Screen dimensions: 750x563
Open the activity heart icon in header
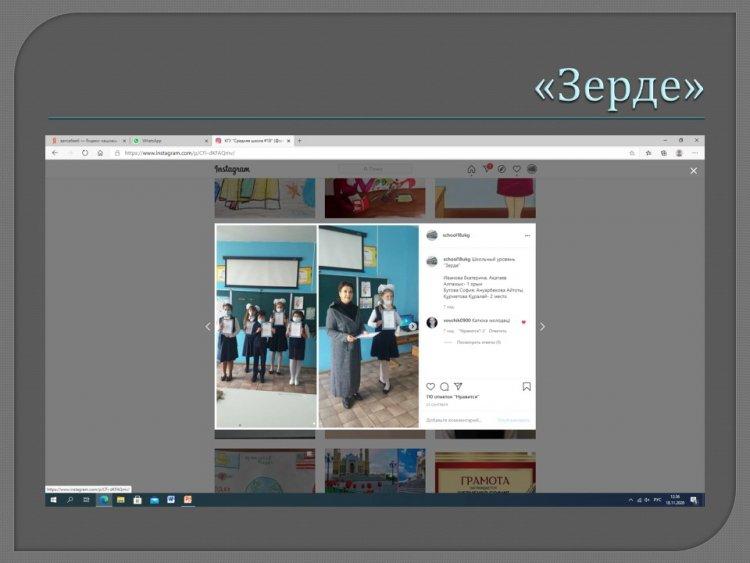point(517,169)
